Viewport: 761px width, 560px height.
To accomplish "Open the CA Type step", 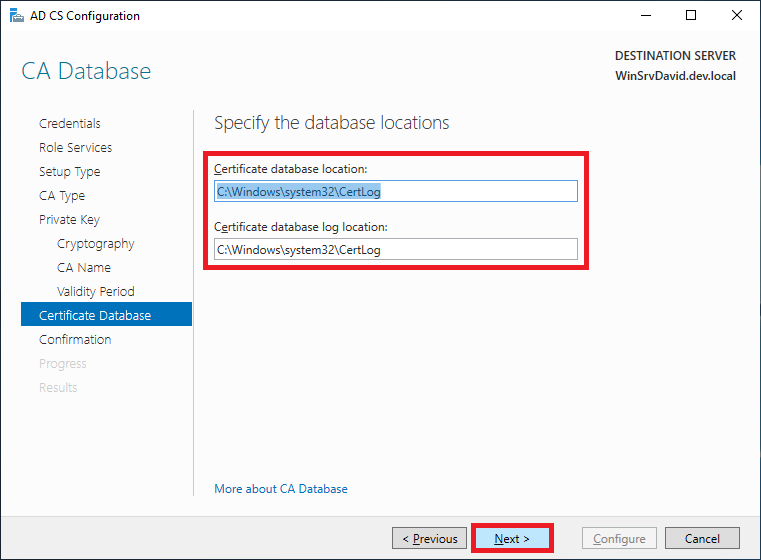I will coord(62,196).
